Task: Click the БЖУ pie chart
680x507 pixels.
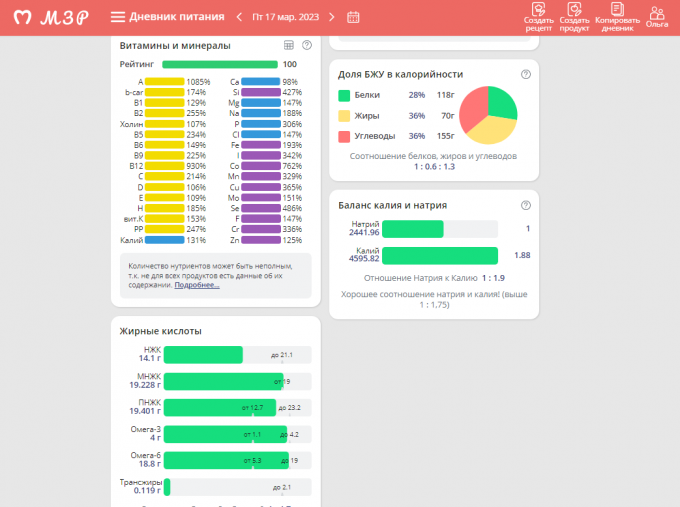Action: pyautogui.click(x=487, y=115)
